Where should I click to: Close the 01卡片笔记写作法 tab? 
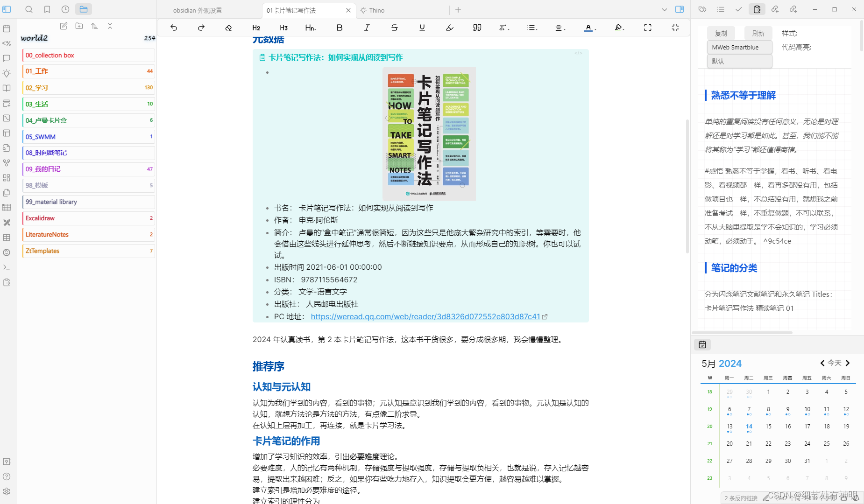coord(348,10)
